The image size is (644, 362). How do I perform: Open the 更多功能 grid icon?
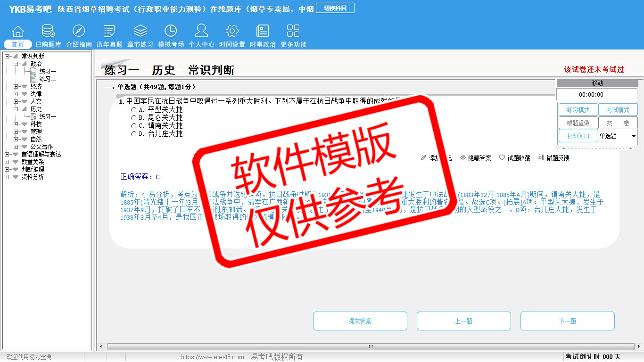(x=293, y=31)
